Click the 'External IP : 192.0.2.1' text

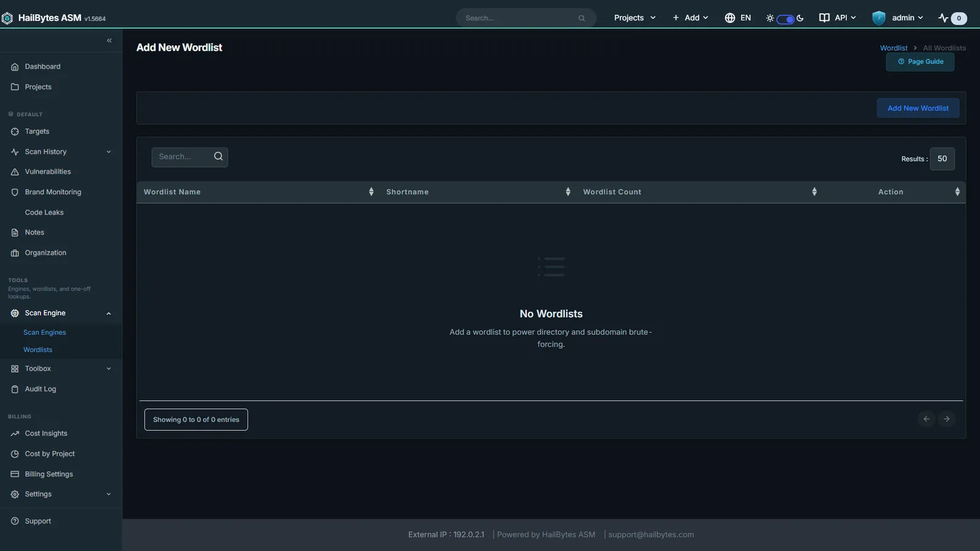446,534
